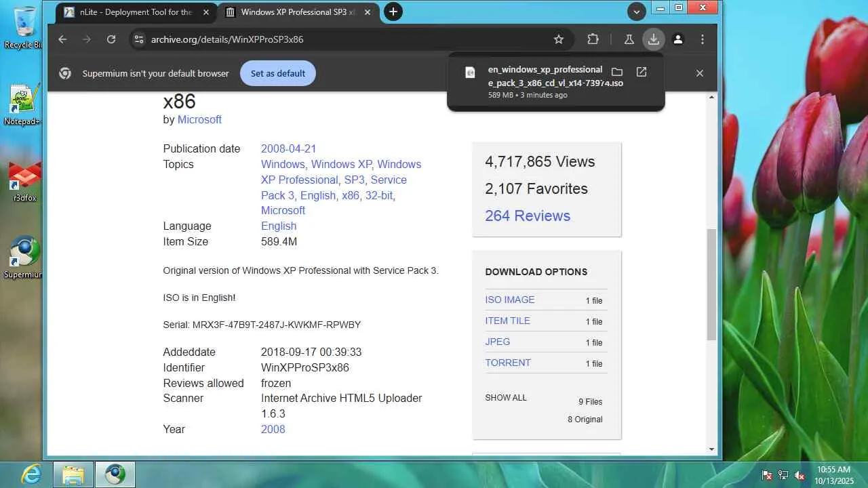Image resolution: width=868 pixels, height=488 pixels.
Task: Open the three-dot browser menu
Action: click(x=703, y=39)
